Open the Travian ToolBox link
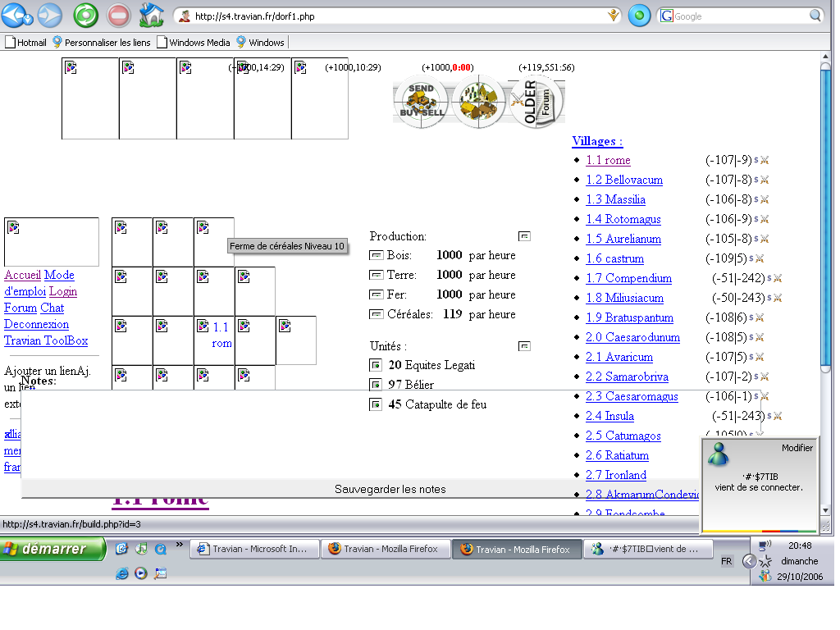The image size is (840, 630). tap(46, 340)
